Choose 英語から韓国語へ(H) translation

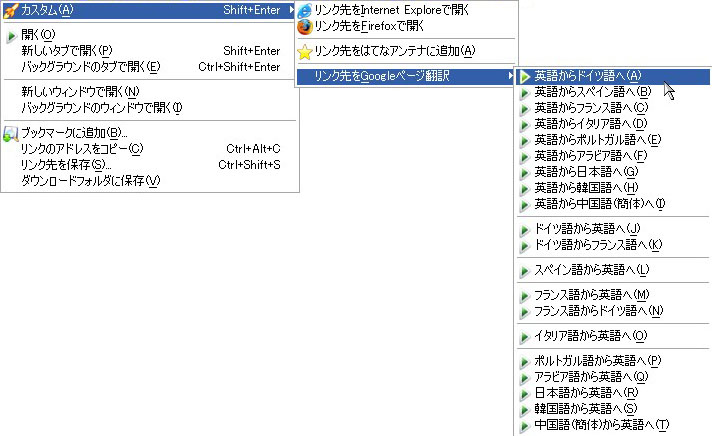(613, 188)
